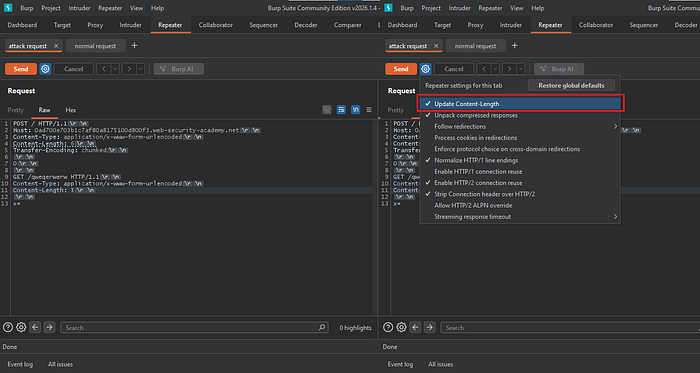Viewport: 700px width, 373px height.
Task: Switch to Proxy tab in left window
Action: (x=95, y=25)
